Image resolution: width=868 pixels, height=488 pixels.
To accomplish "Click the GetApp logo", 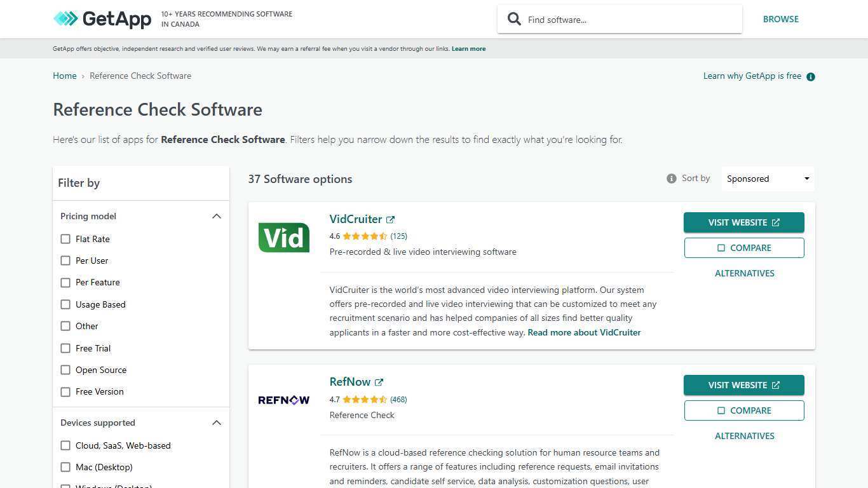I will tap(102, 19).
